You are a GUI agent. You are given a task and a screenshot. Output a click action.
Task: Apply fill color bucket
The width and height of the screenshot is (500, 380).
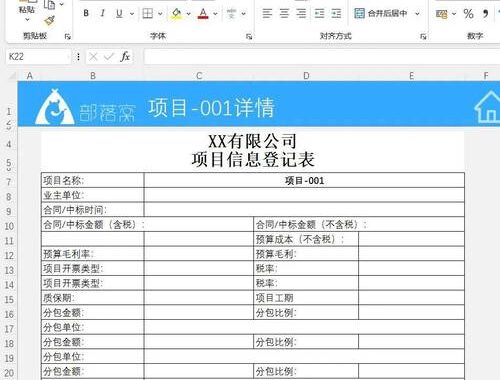176,13
